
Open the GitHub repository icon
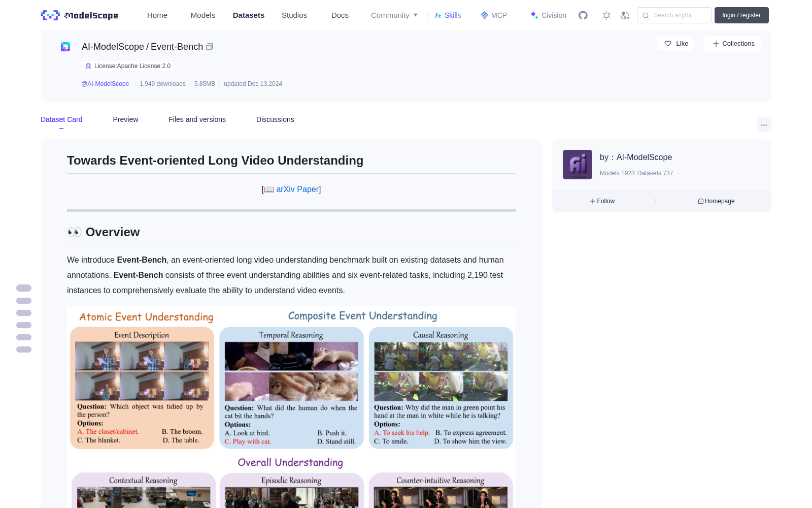pyautogui.click(x=583, y=15)
